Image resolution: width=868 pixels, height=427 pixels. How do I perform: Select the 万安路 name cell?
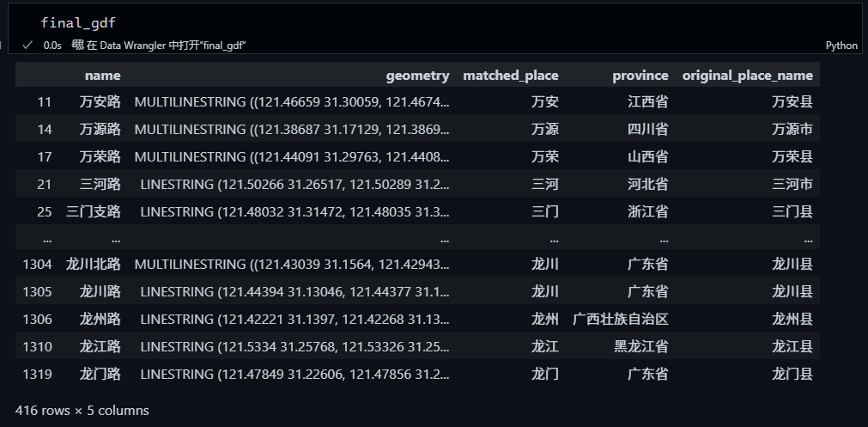point(100,102)
